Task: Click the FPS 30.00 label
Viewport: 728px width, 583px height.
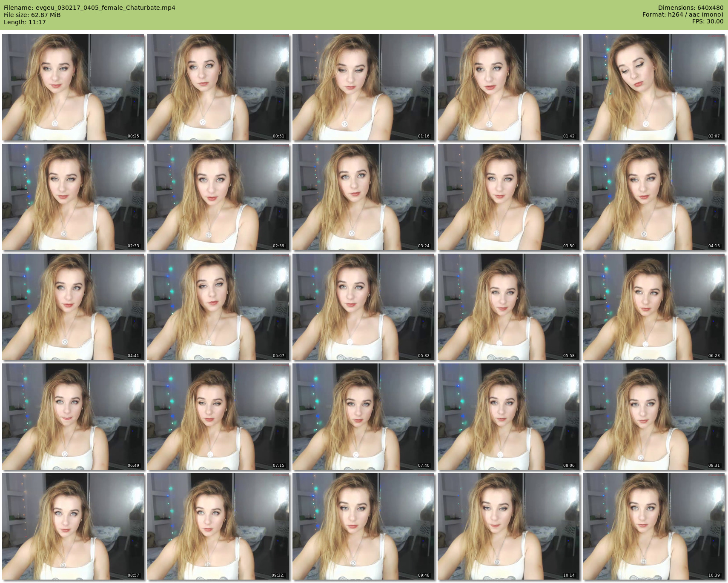Action: [708, 21]
